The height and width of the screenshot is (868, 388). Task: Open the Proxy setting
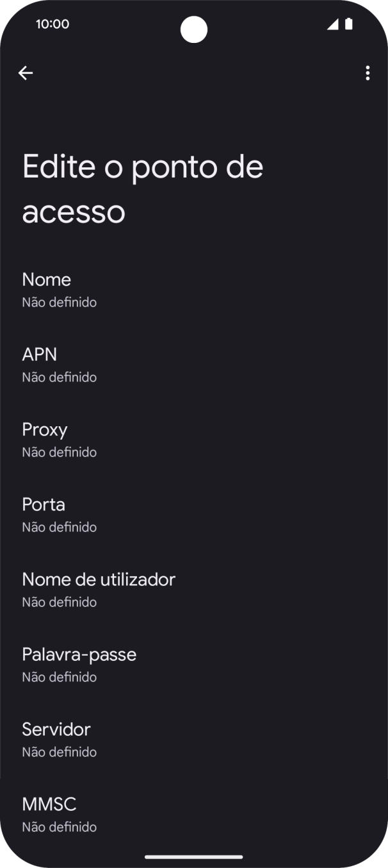click(194, 439)
